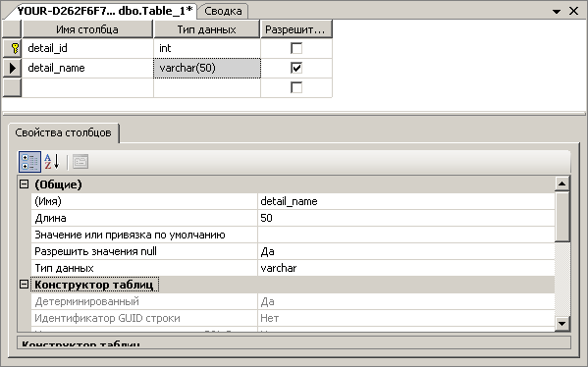
Task: Toggle allow nulls checkbox in empty row
Action: (296, 87)
